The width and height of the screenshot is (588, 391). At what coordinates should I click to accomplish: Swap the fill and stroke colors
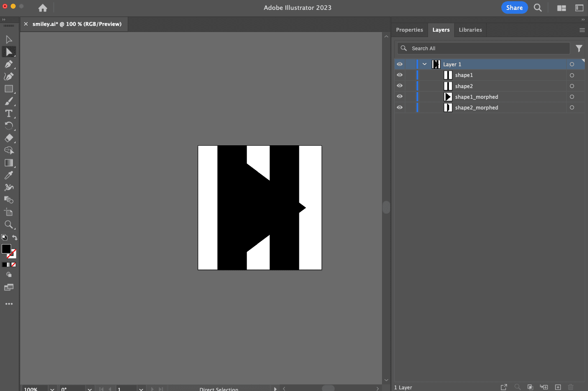[x=15, y=237]
